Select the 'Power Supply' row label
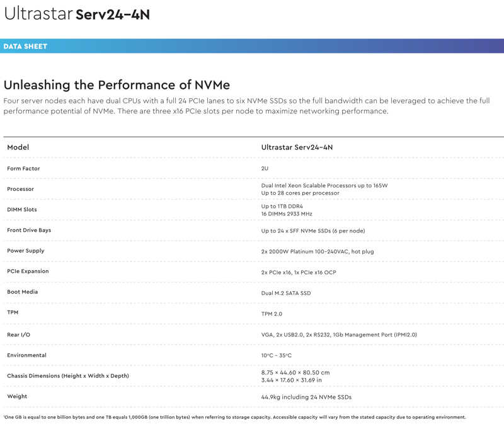The width and height of the screenshot is (504, 429). coord(26,251)
